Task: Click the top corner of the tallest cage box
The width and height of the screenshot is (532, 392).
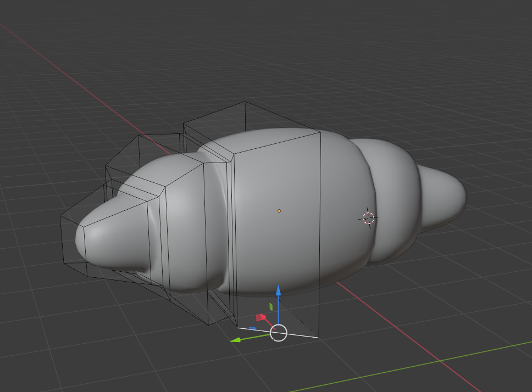Action: (246, 102)
